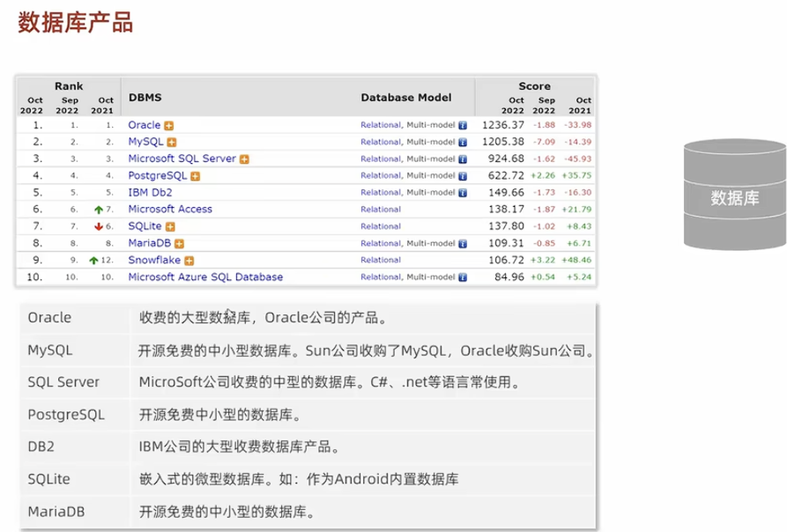Select the score value 149.66

506,193
